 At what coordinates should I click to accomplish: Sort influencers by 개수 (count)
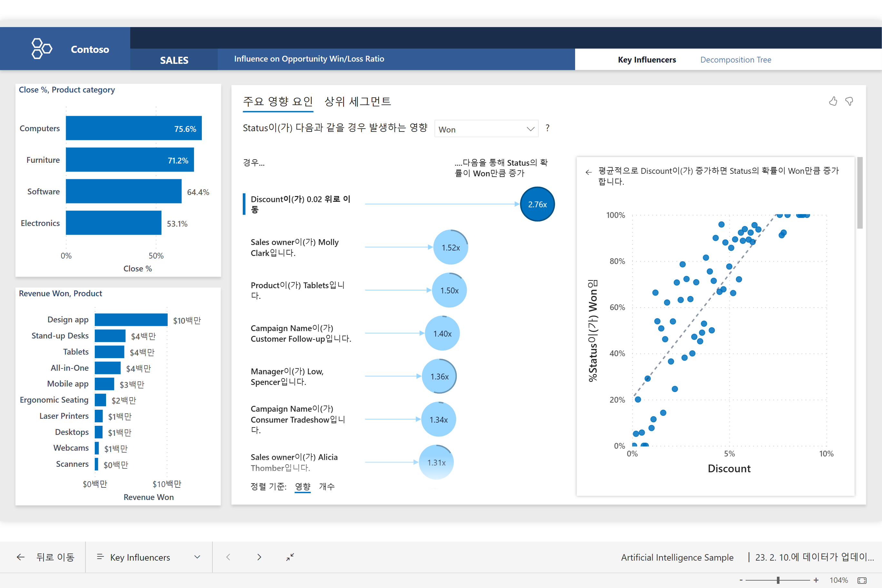pos(327,486)
